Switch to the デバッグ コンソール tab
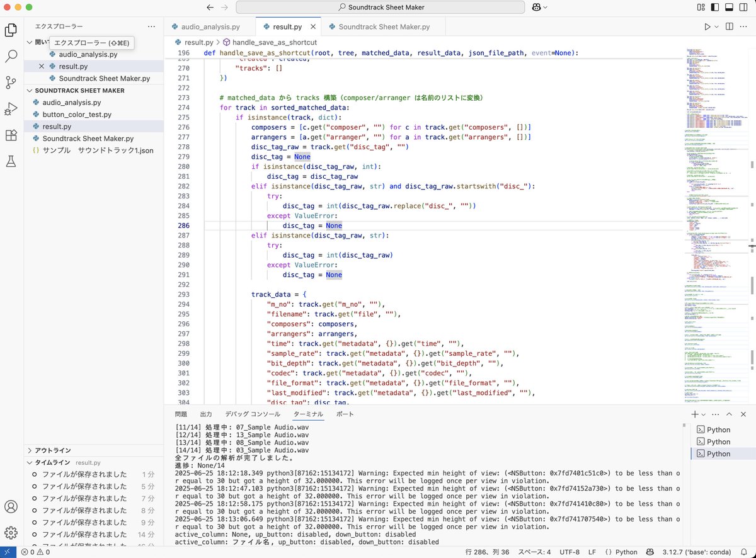756x558 pixels. click(x=253, y=414)
